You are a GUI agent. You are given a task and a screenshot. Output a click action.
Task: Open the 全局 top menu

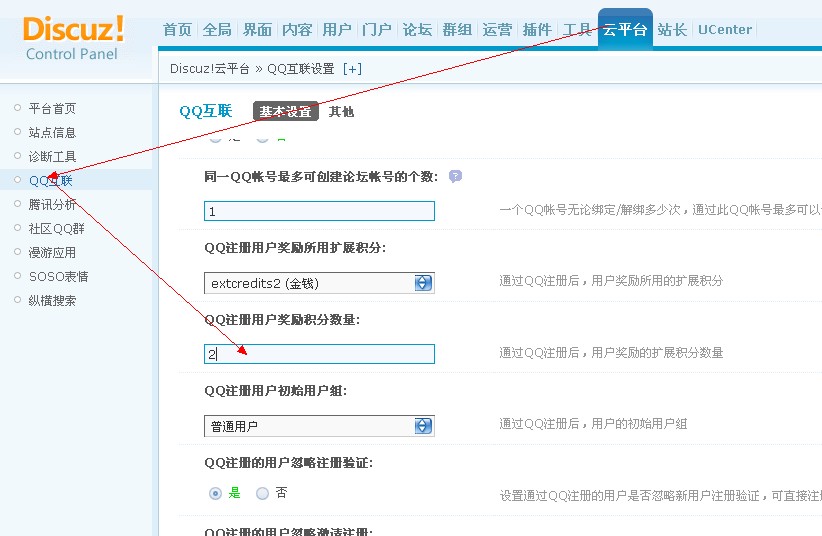click(x=217, y=29)
